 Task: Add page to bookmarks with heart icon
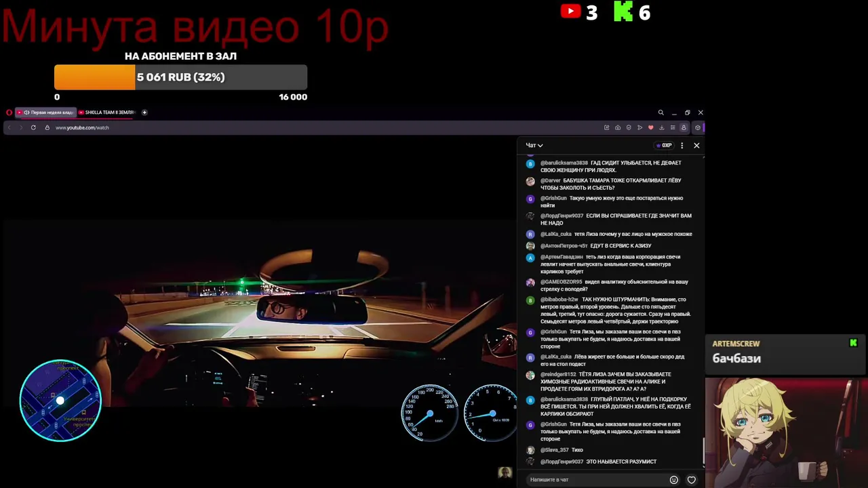coord(650,127)
